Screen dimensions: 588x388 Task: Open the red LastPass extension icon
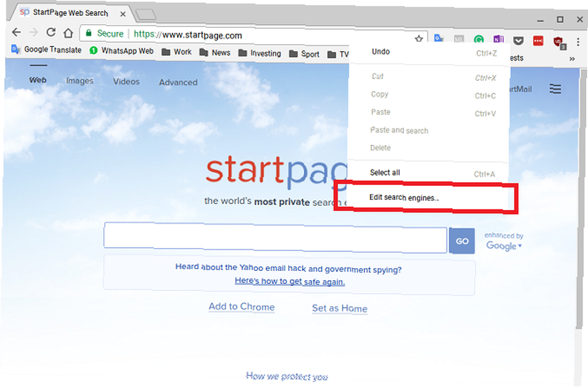[x=538, y=41]
